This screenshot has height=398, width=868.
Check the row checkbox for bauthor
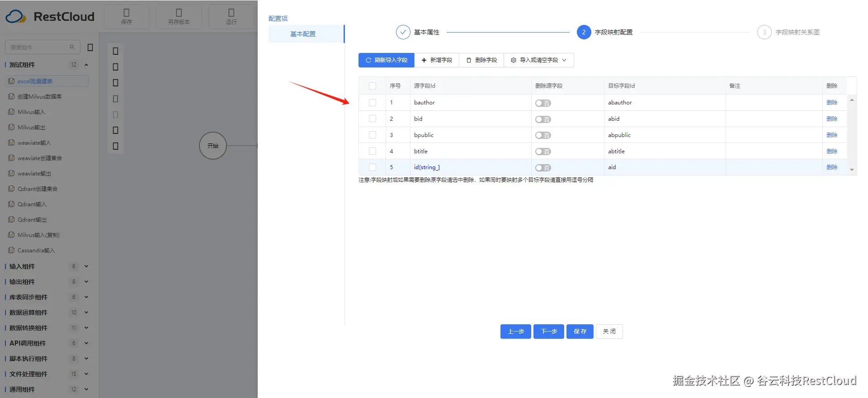point(373,103)
